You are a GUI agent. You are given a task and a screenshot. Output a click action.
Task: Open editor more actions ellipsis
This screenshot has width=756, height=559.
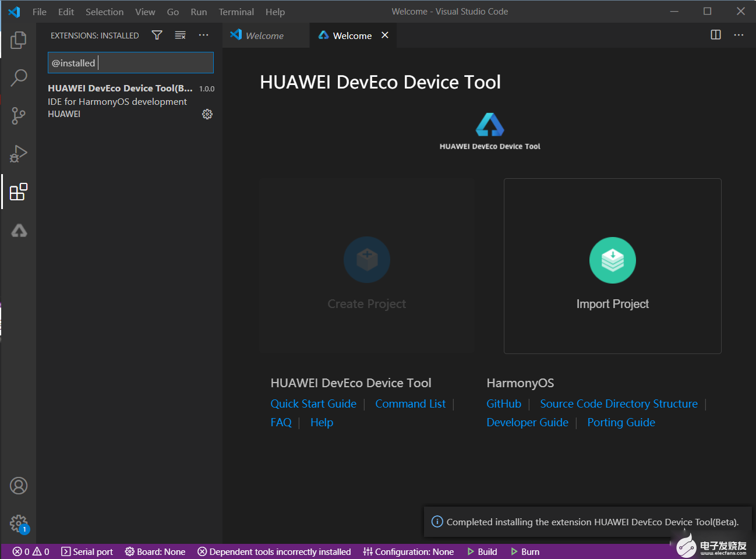[x=739, y=35]
